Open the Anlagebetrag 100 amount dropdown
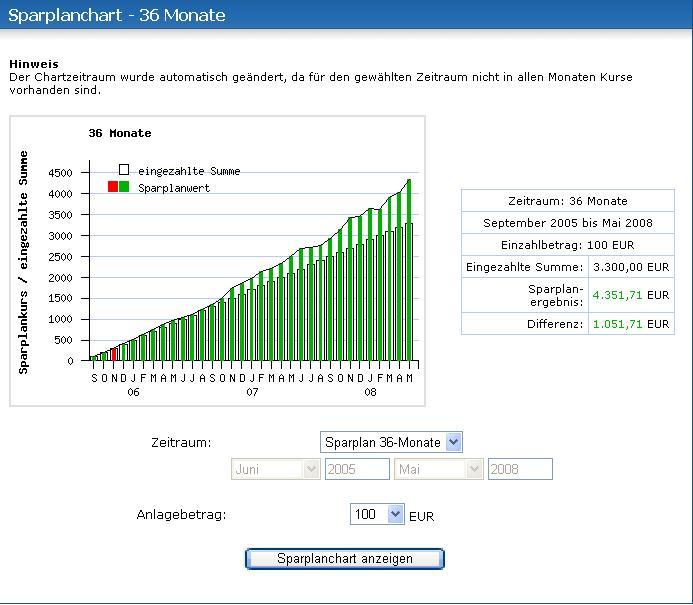 (377, 514)
